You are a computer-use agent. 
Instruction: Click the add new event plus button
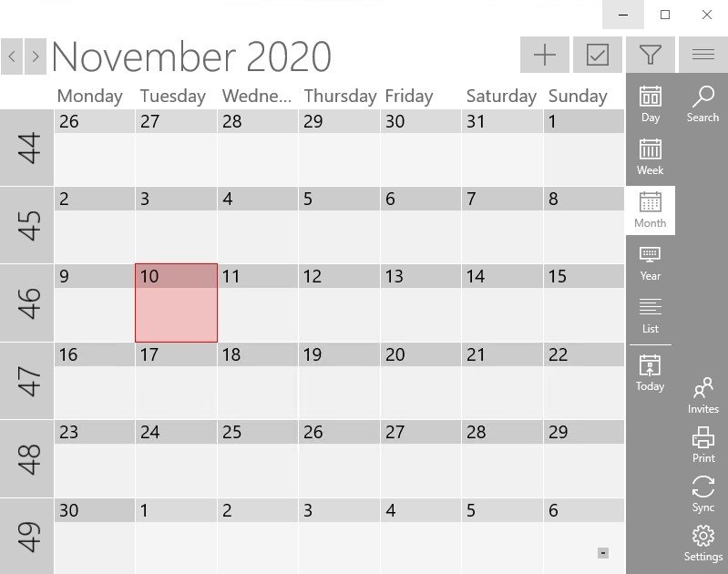[545, 56]
